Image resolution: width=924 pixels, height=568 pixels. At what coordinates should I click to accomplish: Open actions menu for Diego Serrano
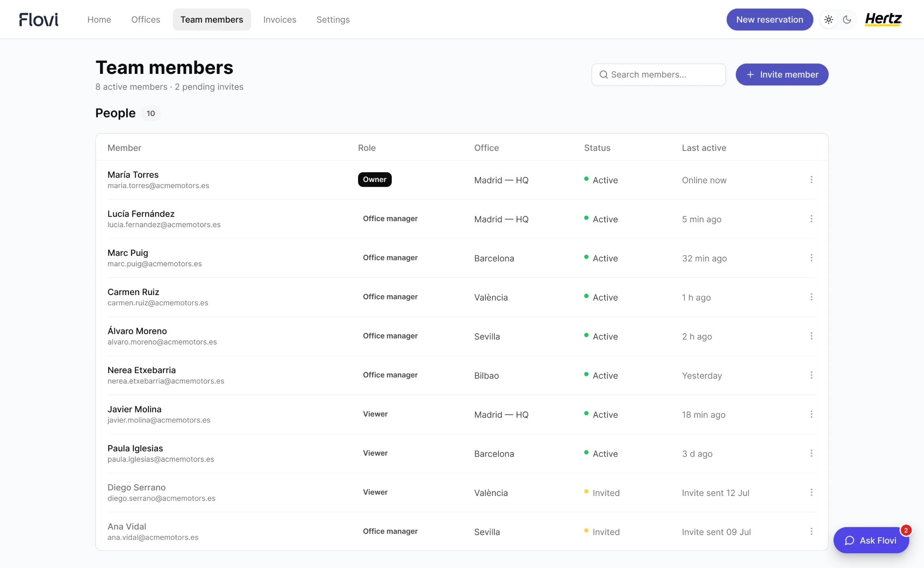pyautogui.click(x=811, y=492)
